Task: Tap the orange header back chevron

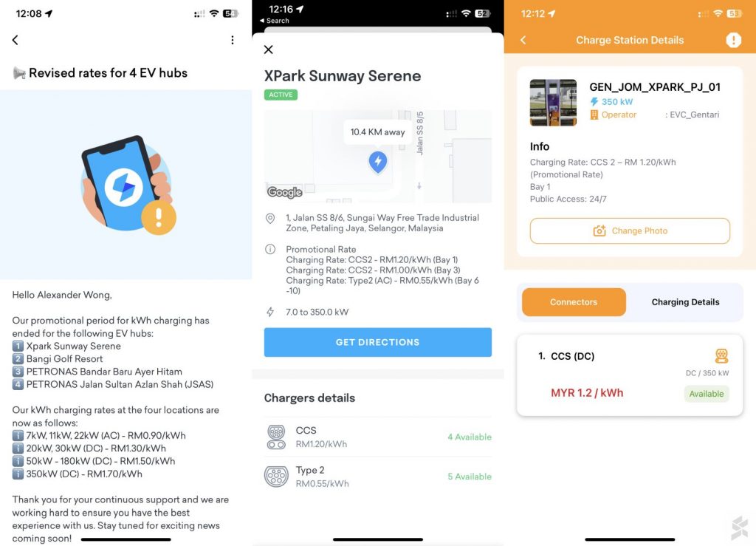Action: [523, 40]
